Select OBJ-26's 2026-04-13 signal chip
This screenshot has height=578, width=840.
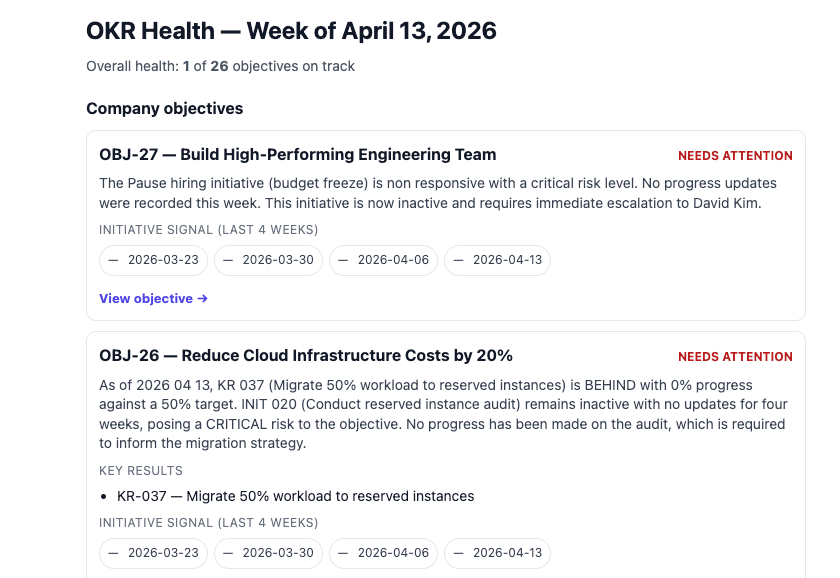coord(497,553)
